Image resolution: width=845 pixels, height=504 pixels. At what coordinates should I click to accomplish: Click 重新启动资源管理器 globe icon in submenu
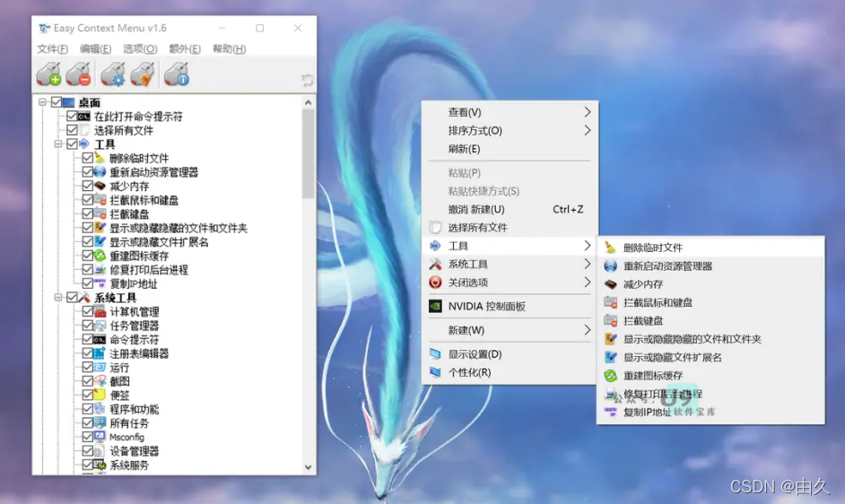tap(610, 265)
